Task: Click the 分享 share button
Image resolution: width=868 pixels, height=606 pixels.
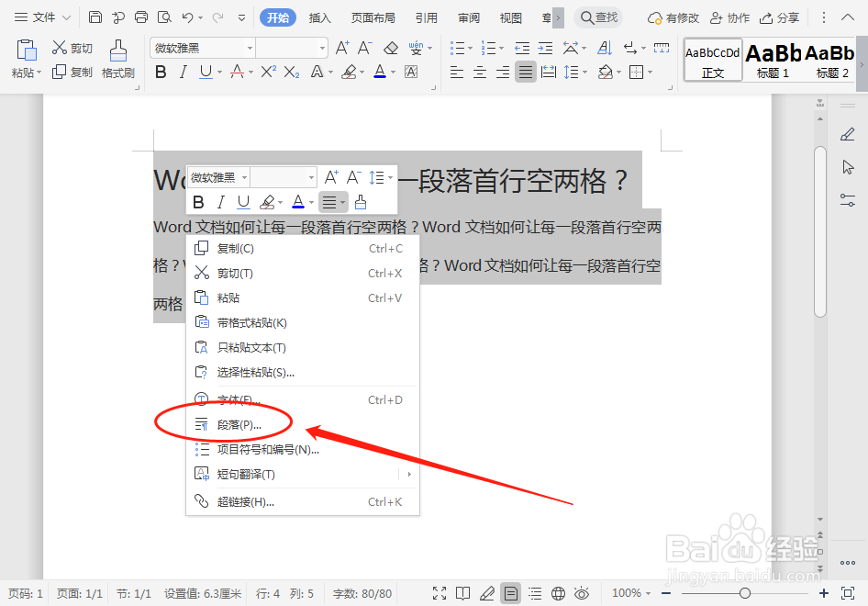Action: pos(779,17)
